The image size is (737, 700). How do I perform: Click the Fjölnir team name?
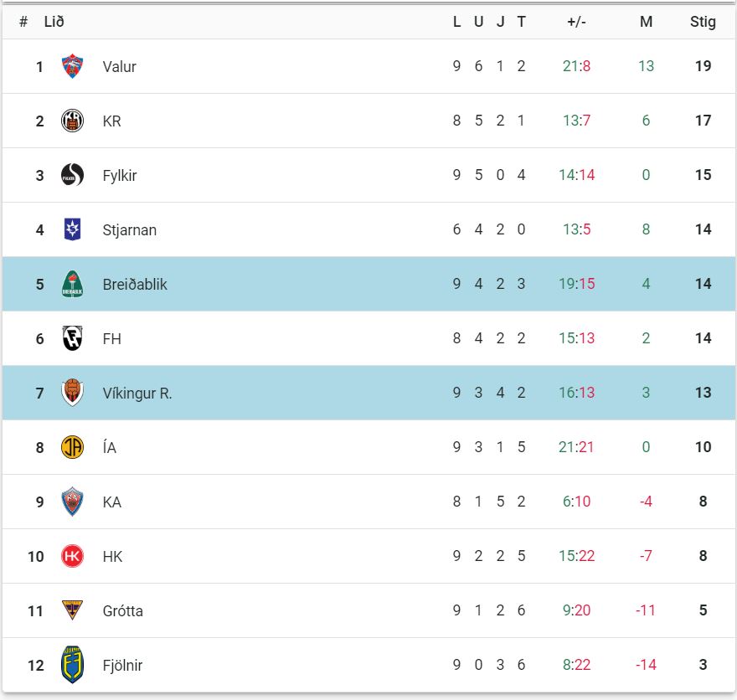pyautogui.click(x=123, y=666)
